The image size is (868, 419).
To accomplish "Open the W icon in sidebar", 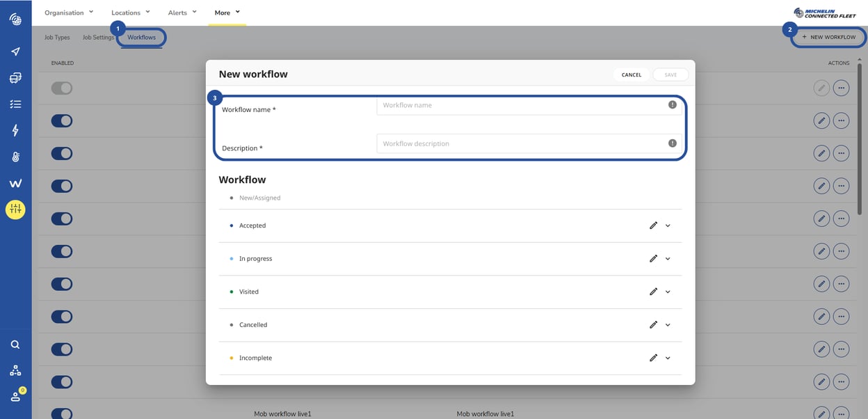I will tap(15, 184).
